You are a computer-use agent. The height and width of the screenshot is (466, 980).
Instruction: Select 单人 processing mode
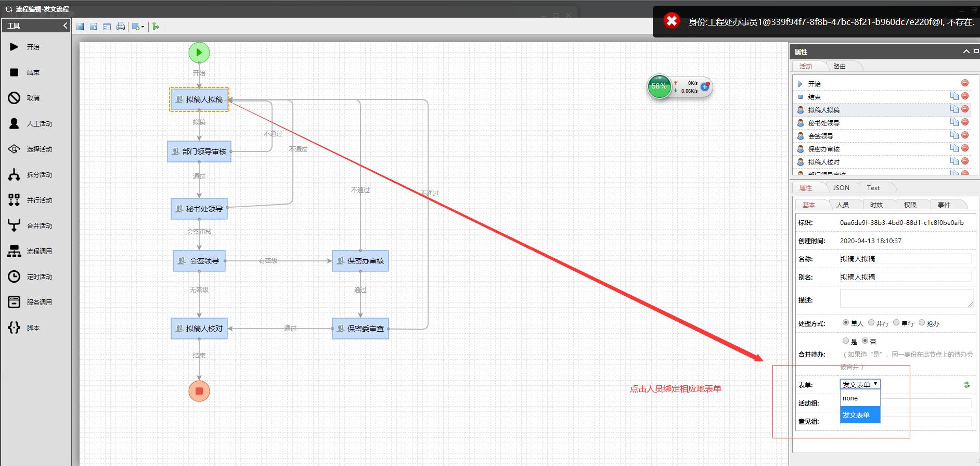tap(845, 323)
